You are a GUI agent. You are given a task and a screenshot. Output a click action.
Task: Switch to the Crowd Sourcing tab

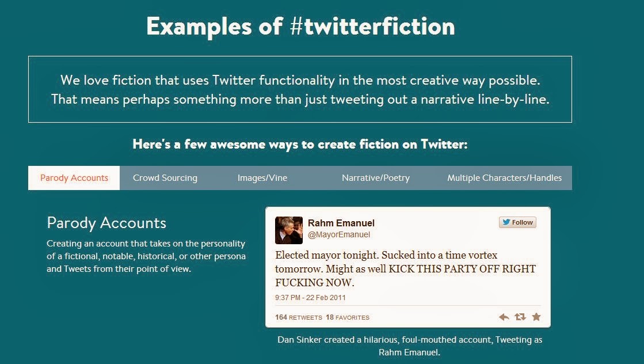tap(165, 177)
